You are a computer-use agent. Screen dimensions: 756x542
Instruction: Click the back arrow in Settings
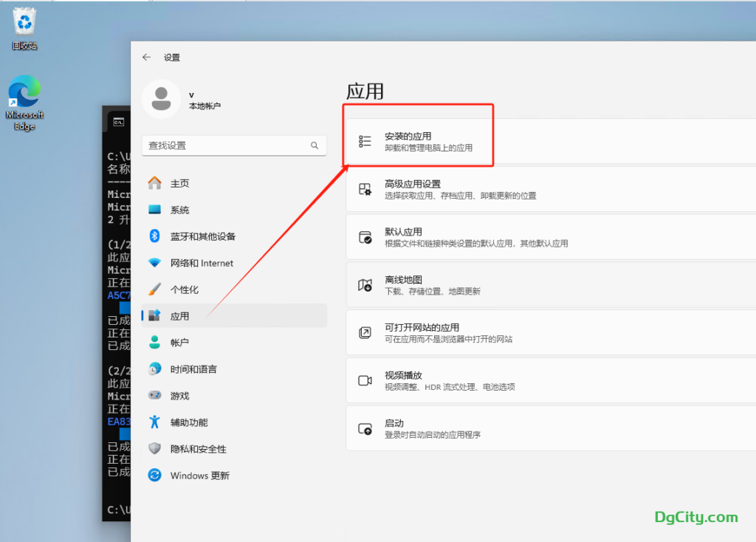point(147,58)
